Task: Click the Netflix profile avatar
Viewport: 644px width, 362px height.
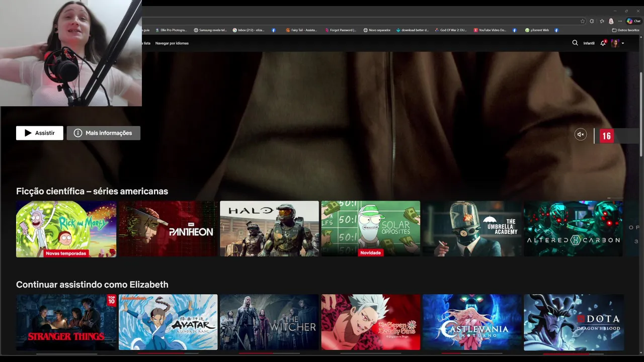Action: coord(615,43)
